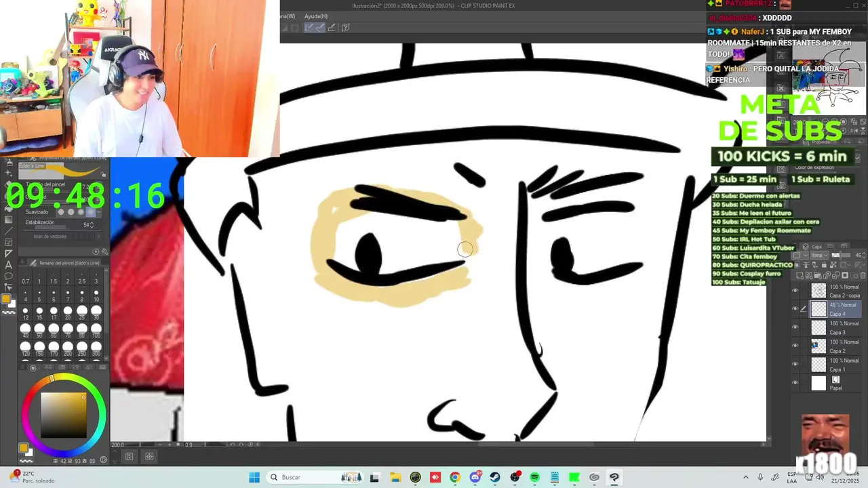Hide the Capa 4 layer
Screen dimensions: 868x488
[x=795, y=309]
